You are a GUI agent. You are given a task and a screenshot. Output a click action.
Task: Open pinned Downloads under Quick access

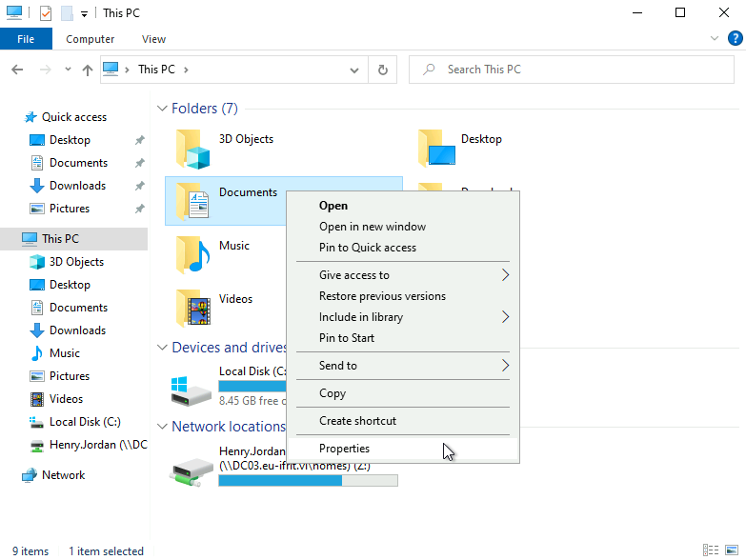click(x=73, y=186)
